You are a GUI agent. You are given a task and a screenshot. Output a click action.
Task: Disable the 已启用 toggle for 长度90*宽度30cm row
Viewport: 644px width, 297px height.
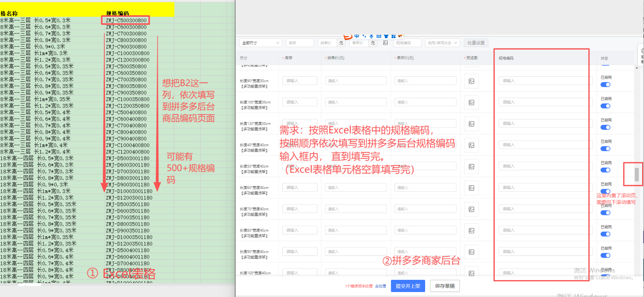(605, 85)
